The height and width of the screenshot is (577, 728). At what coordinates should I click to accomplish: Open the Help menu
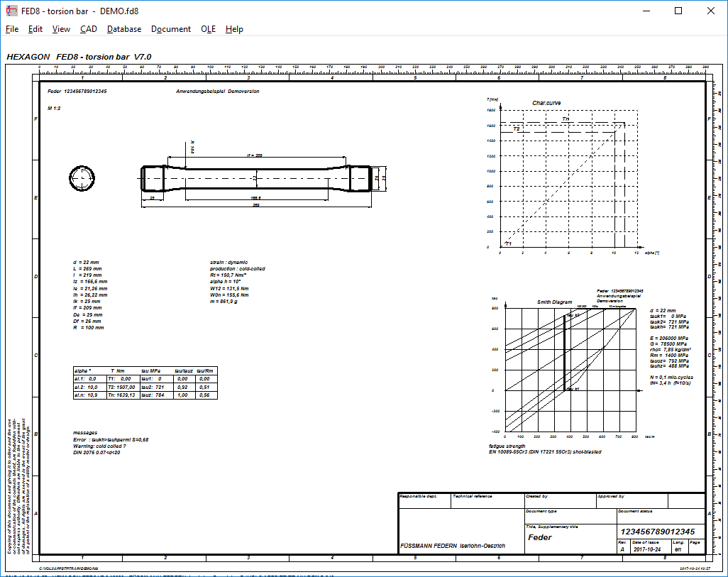(x=234, y=29)
